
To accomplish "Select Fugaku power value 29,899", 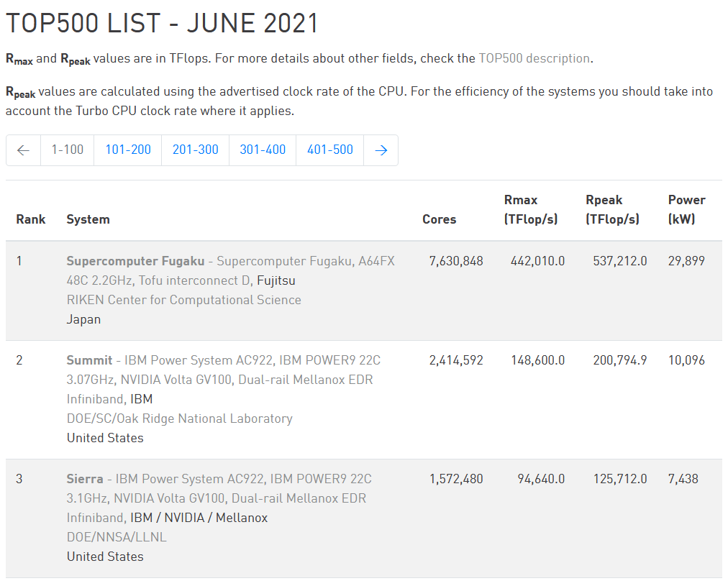I will [x=686, y=261].
